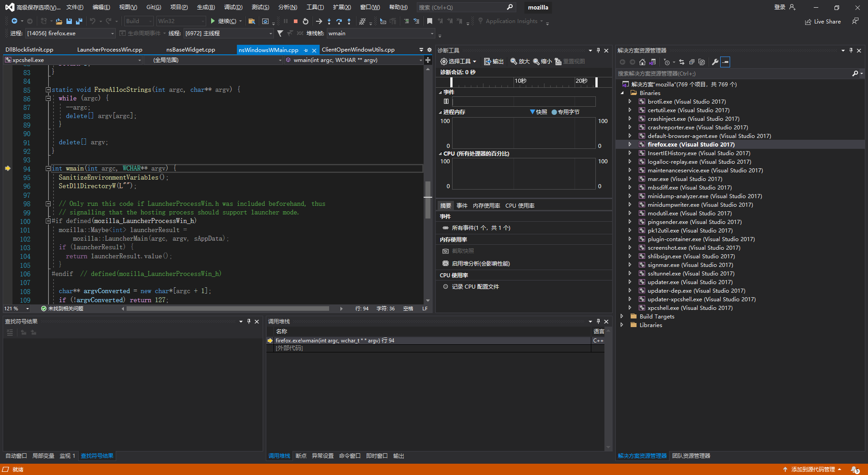This screenshot has width=868, height=475.
Task: Toggle pin on the nsWindowsWMain.cpp tab
Action: pos(306,50)
